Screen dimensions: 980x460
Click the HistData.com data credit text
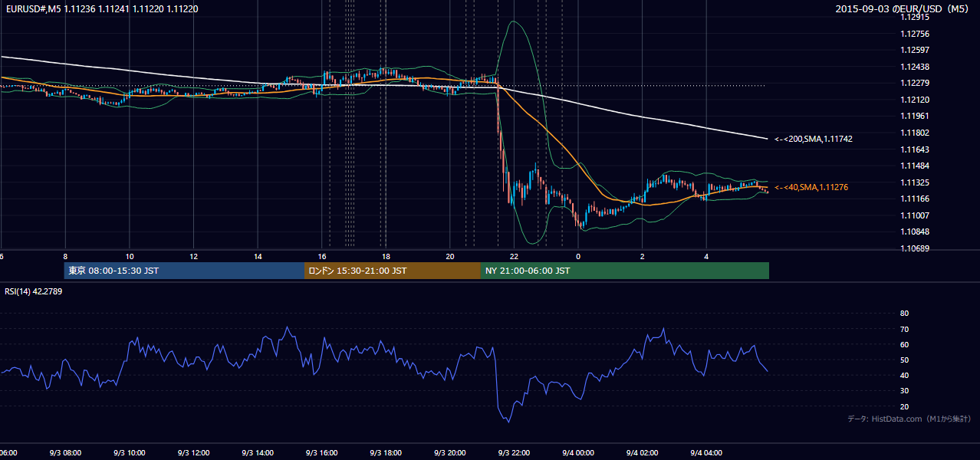(909, 419)
